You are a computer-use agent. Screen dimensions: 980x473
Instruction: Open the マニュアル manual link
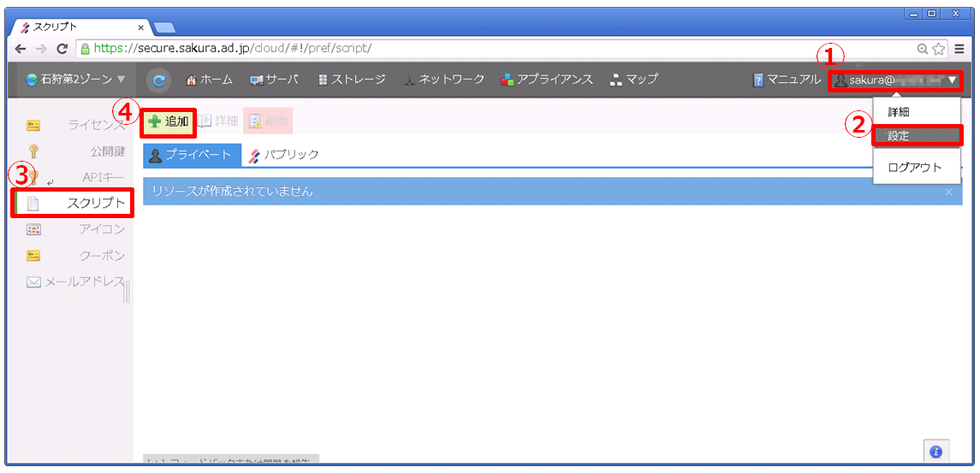[787, 80]
